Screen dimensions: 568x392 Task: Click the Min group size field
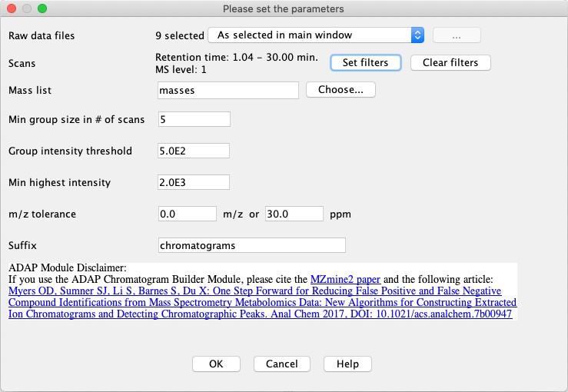[x=194, y=119]
